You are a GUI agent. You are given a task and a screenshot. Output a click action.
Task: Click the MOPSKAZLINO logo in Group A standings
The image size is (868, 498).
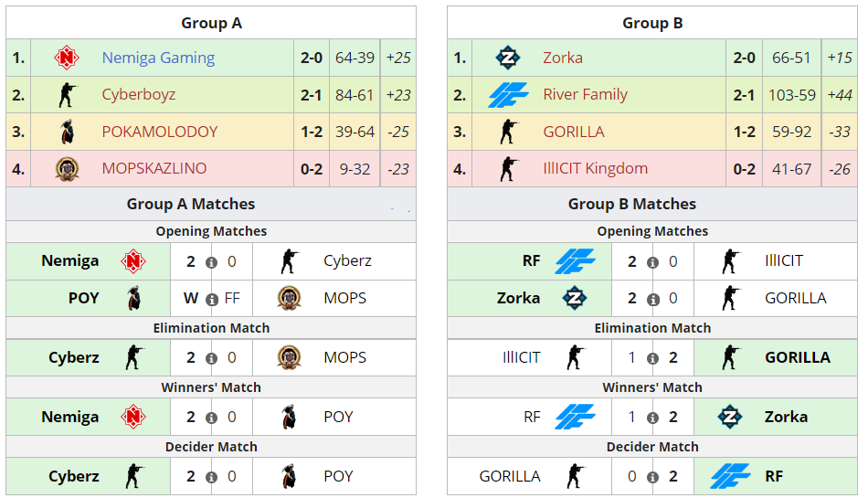(x=67, y=168)
